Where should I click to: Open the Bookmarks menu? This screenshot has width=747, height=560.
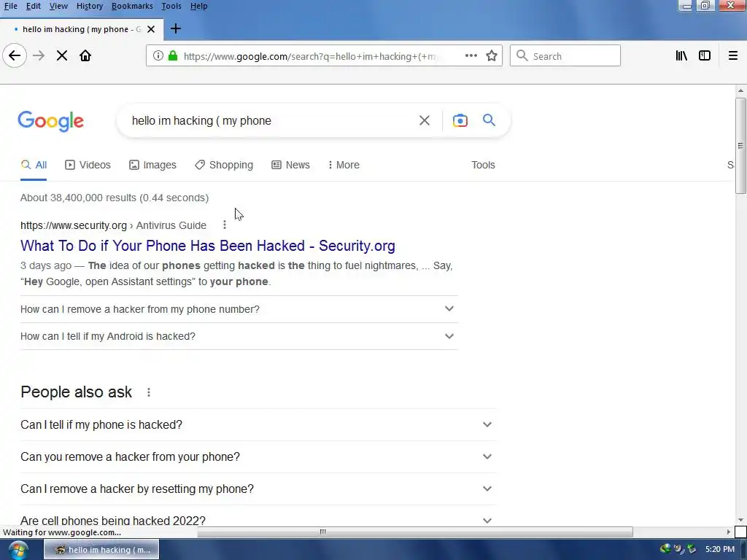132,6
